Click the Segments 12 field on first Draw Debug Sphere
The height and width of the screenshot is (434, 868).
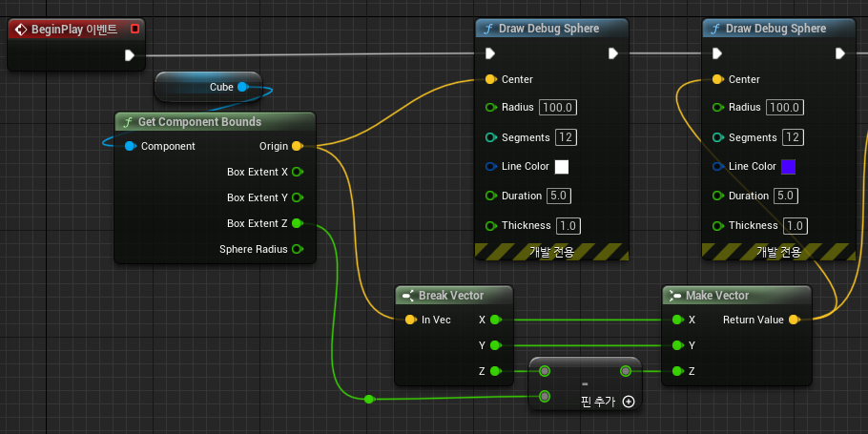tap(566, 137)
